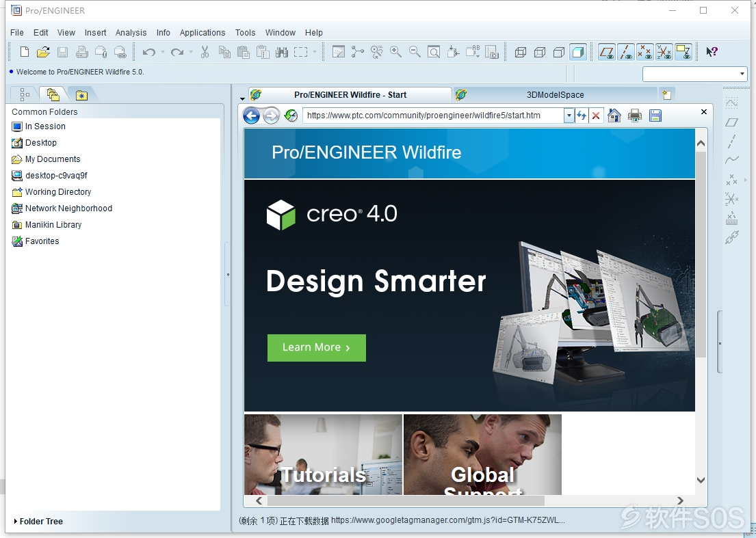Click the Open file folder icon

pyautogui.click(x=43, y=51)
